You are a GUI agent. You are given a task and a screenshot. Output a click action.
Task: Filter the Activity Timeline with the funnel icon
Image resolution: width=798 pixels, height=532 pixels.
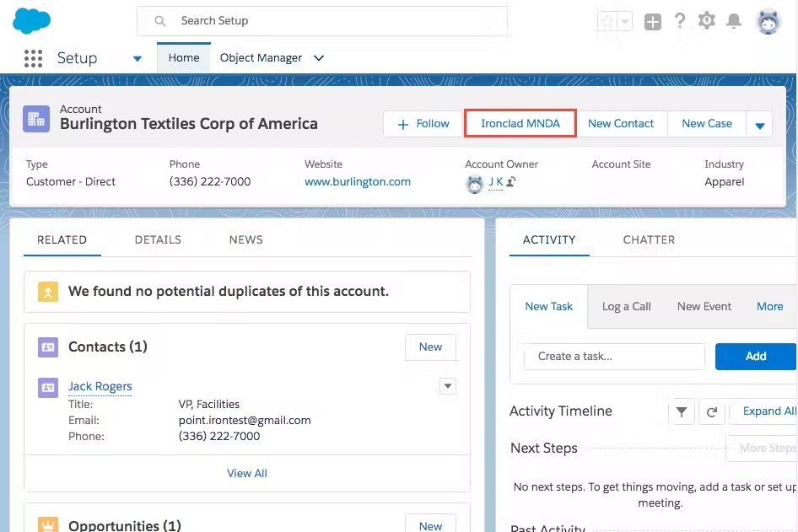[x=682, y=411]
